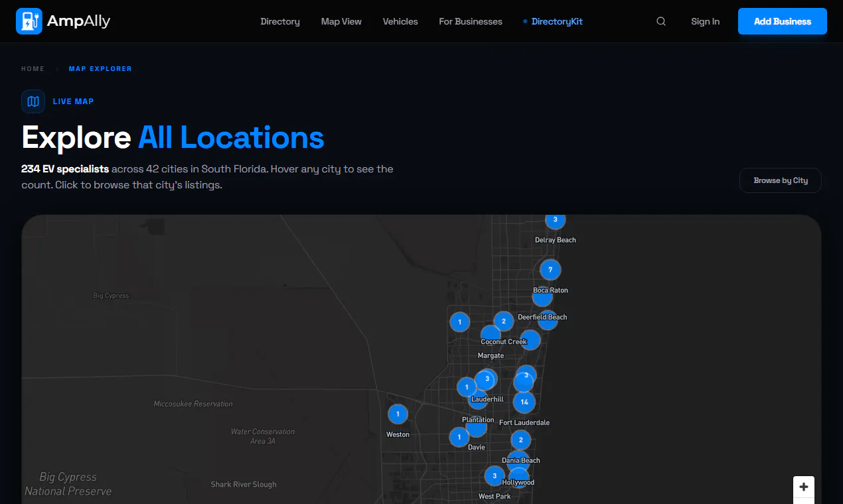Select the 1 marker beside Davie
The height and width of the screenshot is (504, 843).
pos(459,437)
